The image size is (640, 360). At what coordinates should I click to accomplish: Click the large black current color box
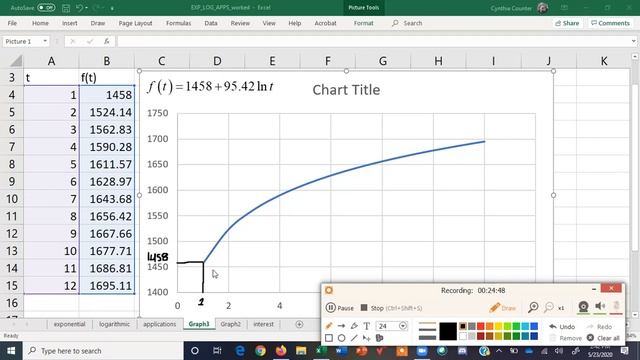[448, 331]
